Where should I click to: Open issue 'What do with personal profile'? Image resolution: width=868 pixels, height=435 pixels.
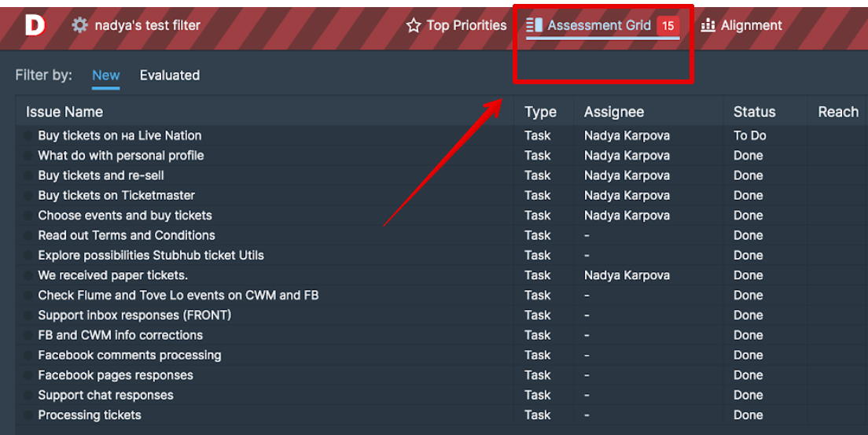click(x=121, y=156)
